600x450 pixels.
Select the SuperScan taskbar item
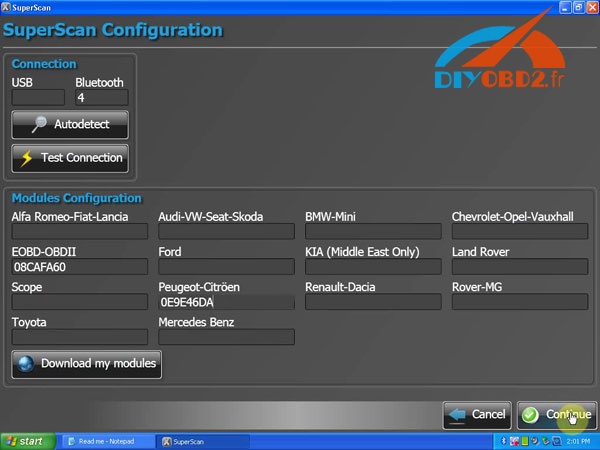[204, 442]
